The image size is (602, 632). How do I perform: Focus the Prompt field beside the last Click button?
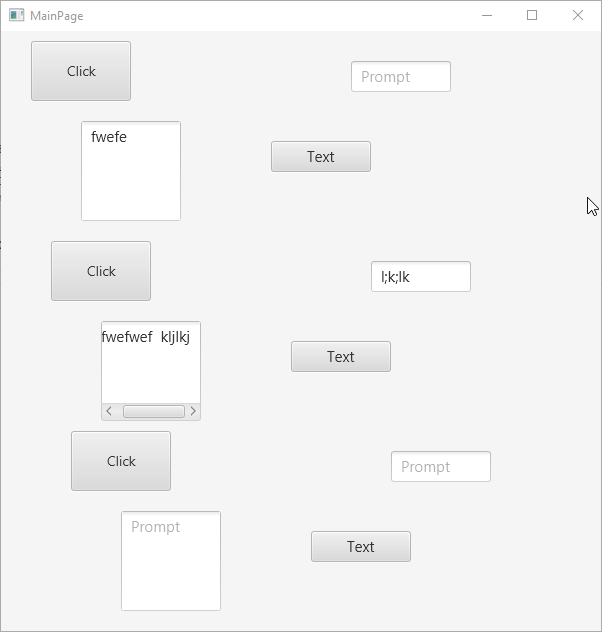point(440,466)
